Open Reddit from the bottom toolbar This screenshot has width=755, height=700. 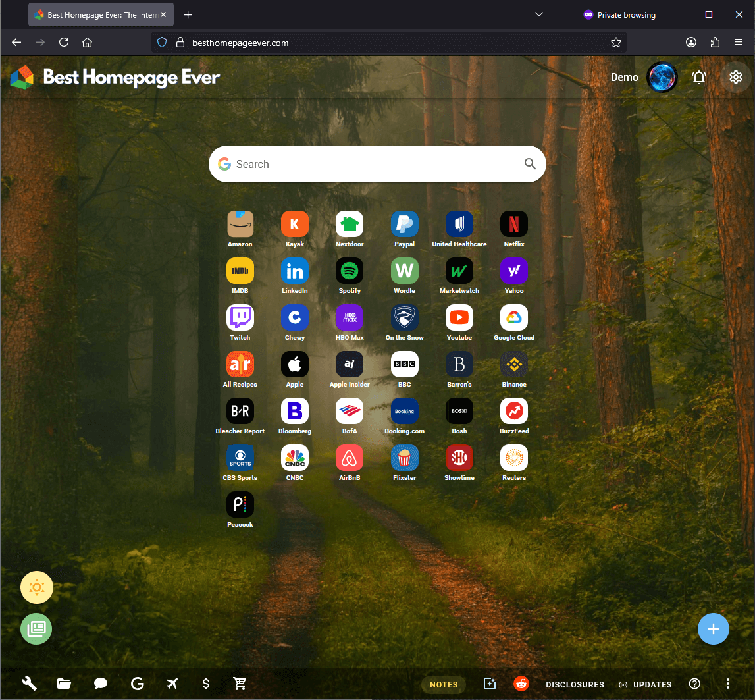[x=521, y=684]
